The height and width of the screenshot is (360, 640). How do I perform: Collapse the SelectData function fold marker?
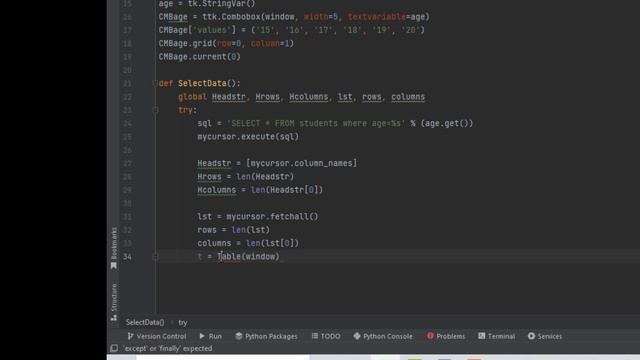tap(155, 83)
